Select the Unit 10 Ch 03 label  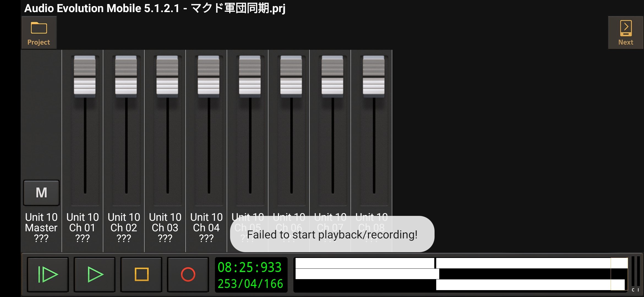(x=165, y=227)
